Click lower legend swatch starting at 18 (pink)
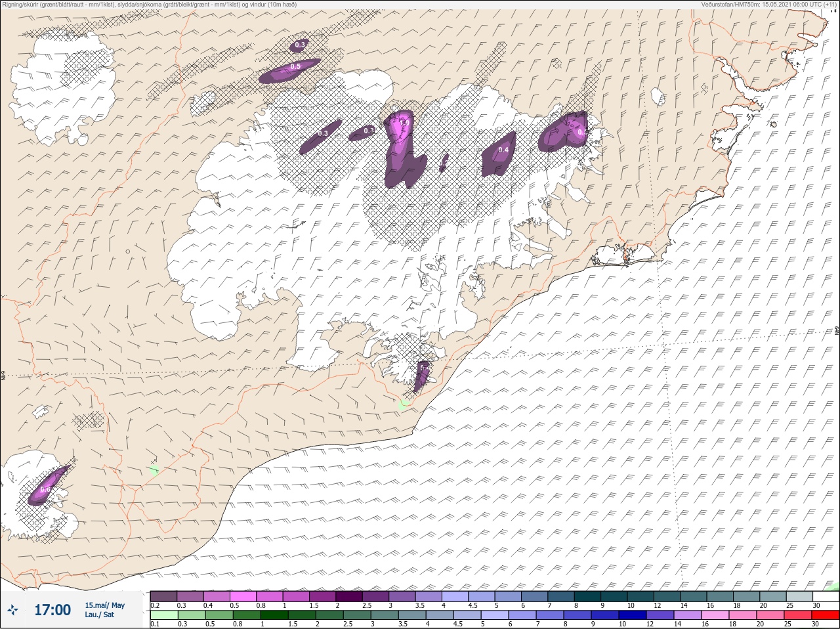 coord(743,615)
